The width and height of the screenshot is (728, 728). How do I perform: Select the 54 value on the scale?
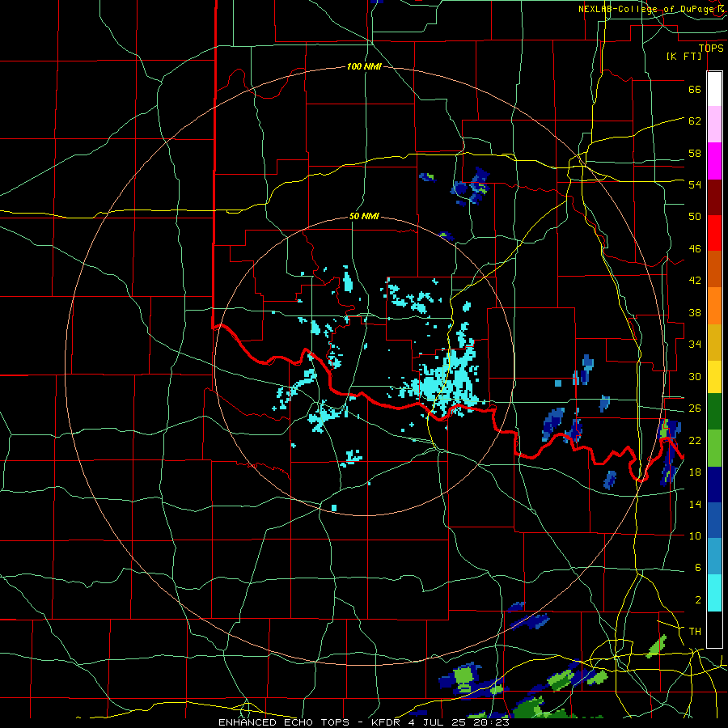pyautogui.click(x=695, y=184)
